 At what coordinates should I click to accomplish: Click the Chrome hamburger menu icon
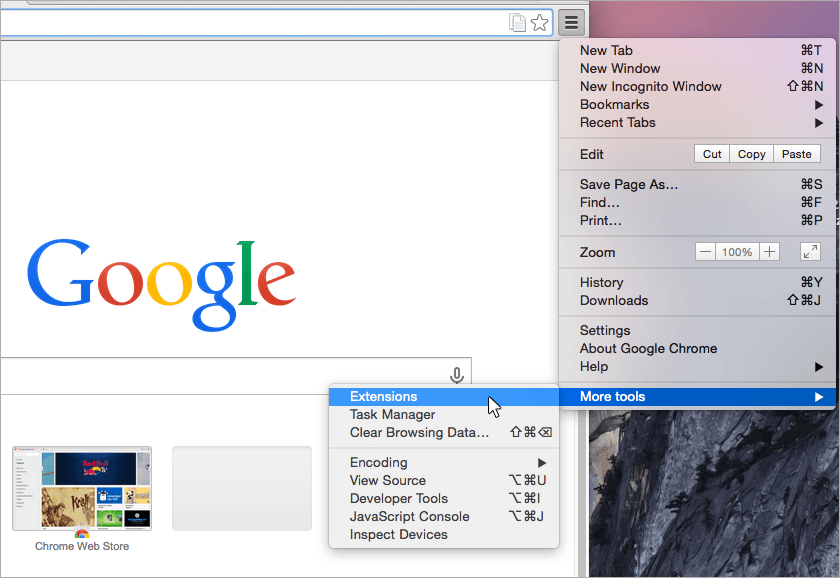point(571,23)
